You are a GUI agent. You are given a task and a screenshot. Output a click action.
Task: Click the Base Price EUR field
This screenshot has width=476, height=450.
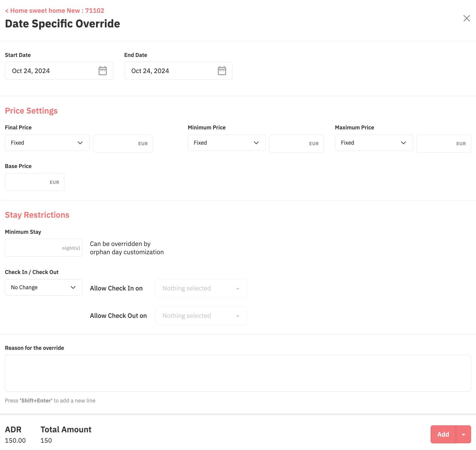pos(34,182)
